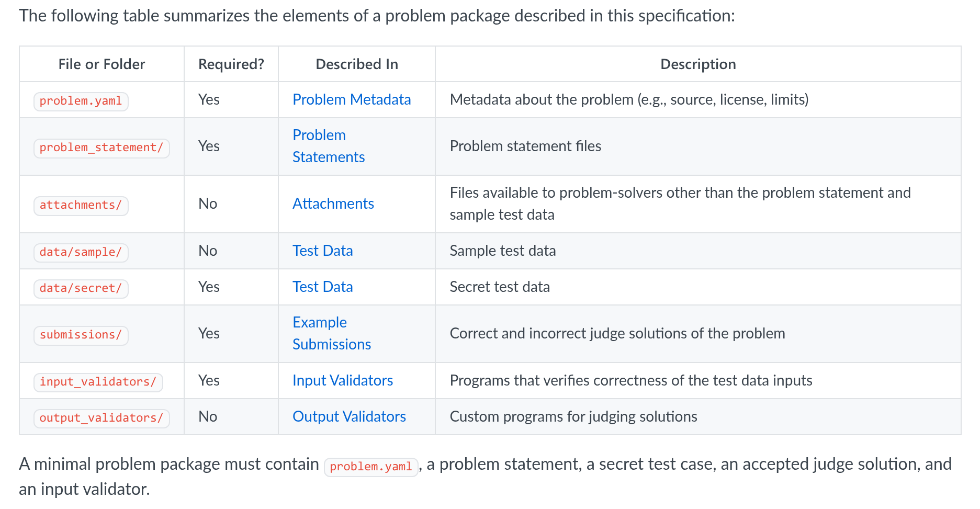Select the problem_statement/ code label
This screenshot has height=509, width=980.
pos(102,148)
